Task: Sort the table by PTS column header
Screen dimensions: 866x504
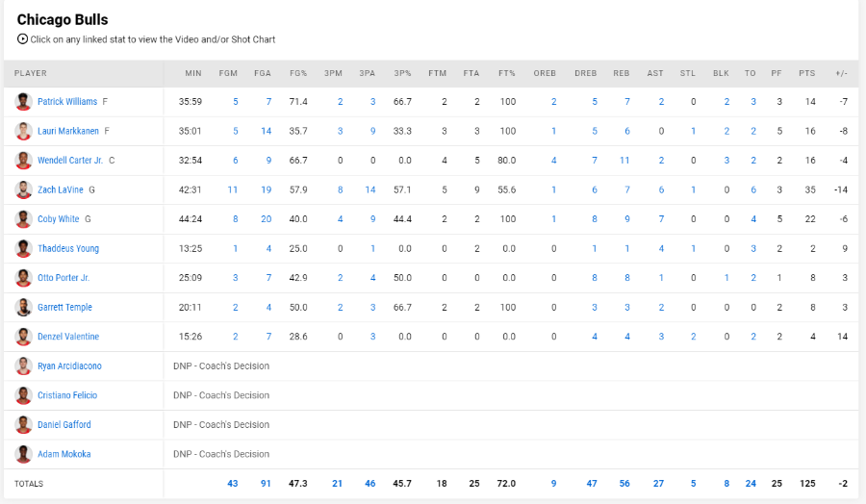Action: tap(806, 73)
